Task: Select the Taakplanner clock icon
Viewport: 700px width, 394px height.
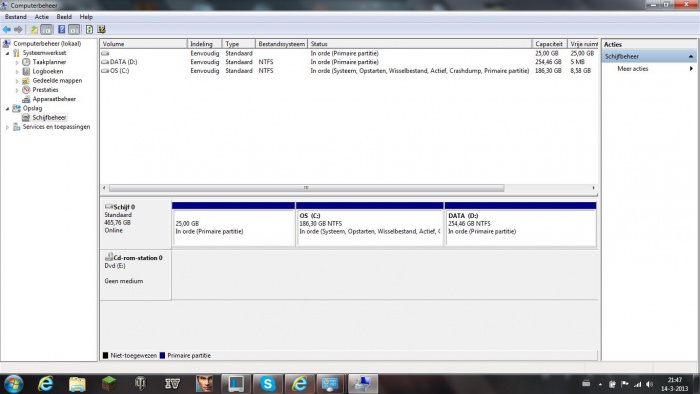Action: (26, 62)
